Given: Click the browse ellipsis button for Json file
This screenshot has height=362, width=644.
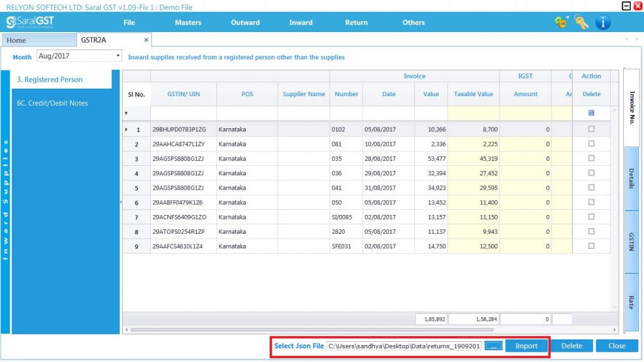Looking at the screenshot, I should tap(493, 346).
